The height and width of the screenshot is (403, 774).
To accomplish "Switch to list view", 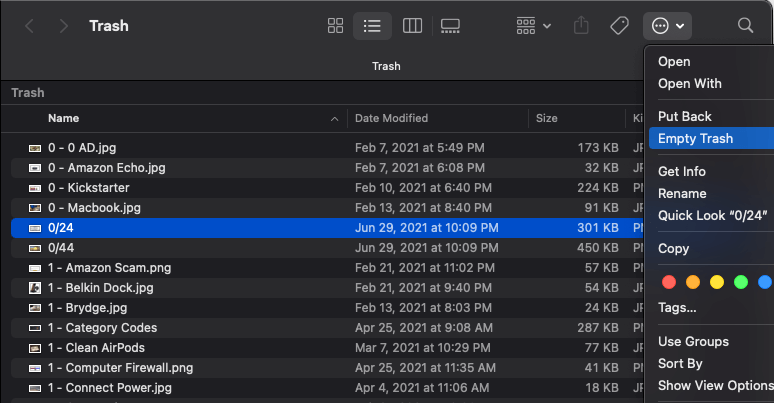I will [x=372, y=26].
